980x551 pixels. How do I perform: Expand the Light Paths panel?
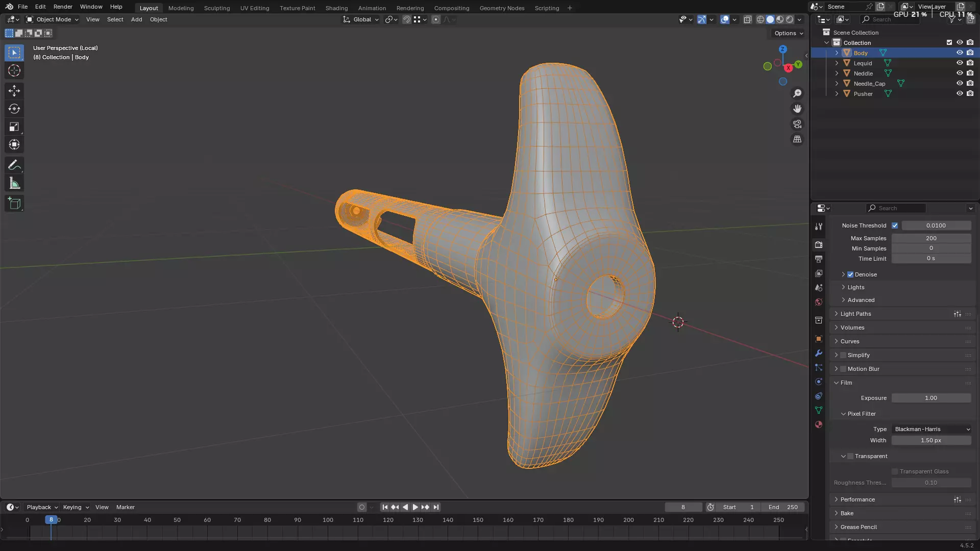(855, 314)
